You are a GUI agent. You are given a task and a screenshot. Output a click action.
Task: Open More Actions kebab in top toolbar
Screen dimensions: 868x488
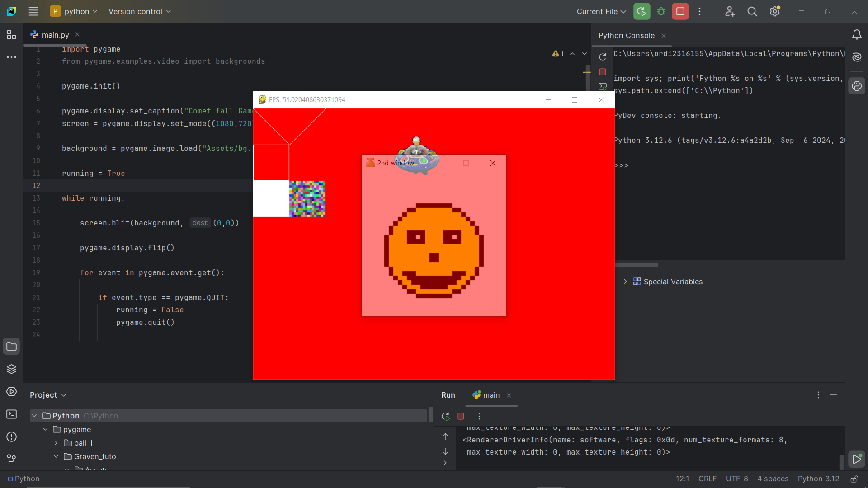699,11
